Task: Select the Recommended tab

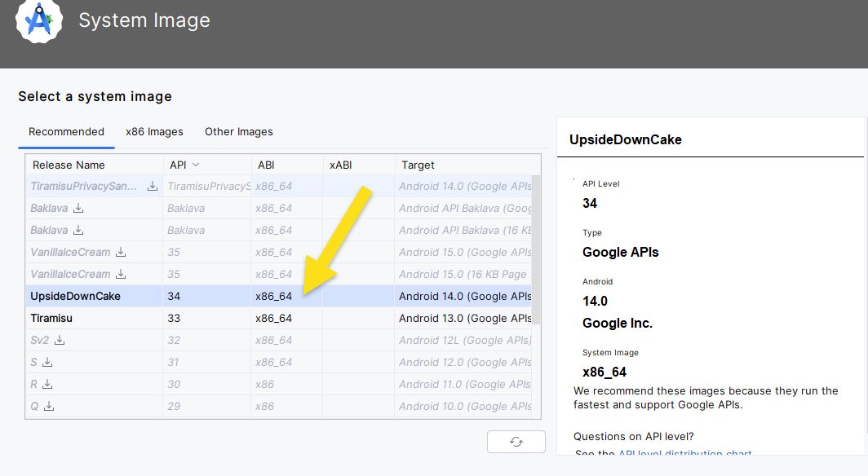Action: pos(66,132)
